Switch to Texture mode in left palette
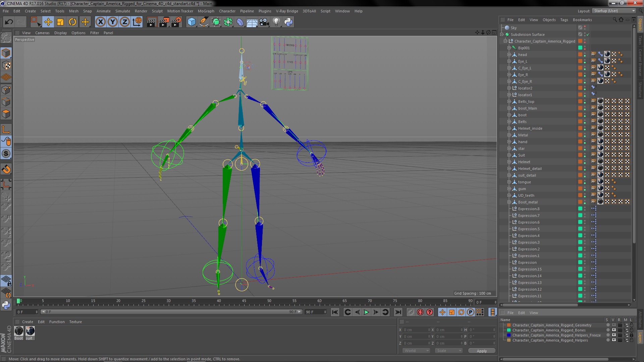 pyautogui.click(x=6, y=65)
